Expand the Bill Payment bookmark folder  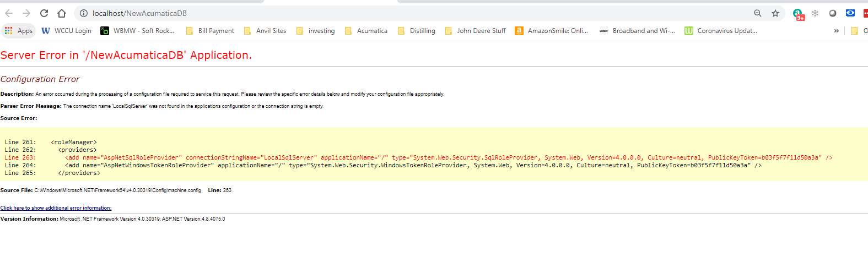pos(210,31)
